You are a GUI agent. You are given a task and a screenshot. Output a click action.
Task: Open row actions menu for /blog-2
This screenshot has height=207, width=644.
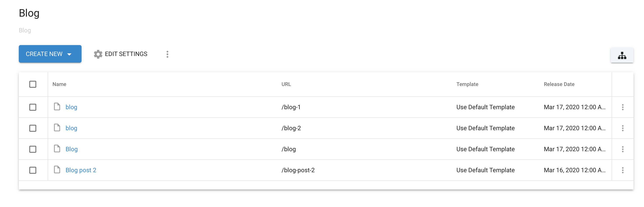[x=623, y=128]
